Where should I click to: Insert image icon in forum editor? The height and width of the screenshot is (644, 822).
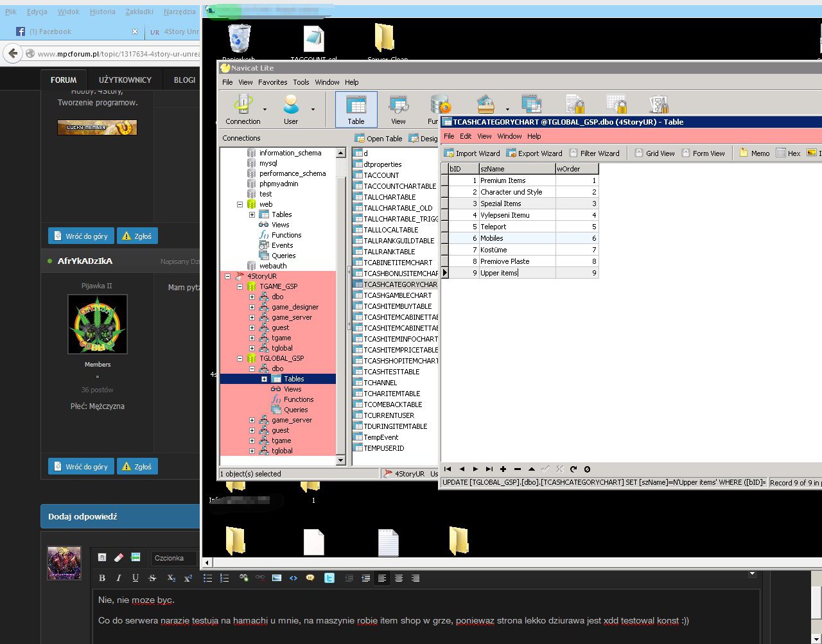pos(277,578)
